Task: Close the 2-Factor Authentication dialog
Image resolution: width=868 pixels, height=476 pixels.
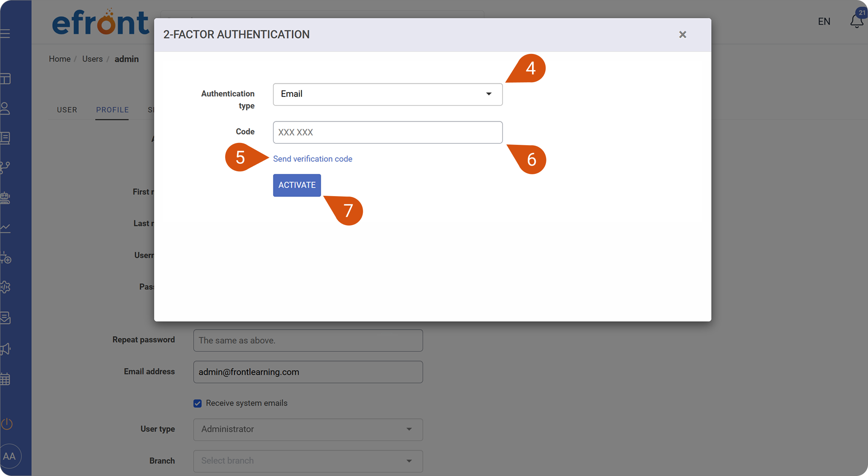Action: click(x=682, y=35)
